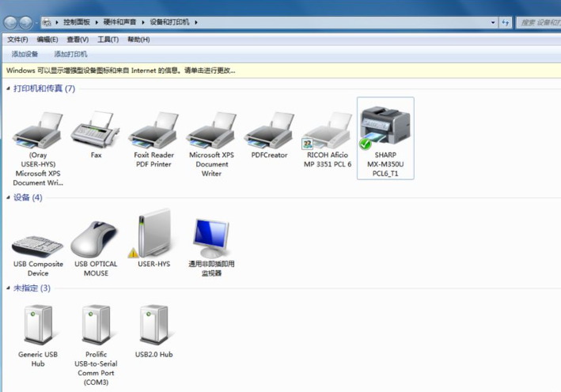This screenshot has height=392, width=561.
Task: Click the 添加设备 button
Action: click(x=25, y=55)
